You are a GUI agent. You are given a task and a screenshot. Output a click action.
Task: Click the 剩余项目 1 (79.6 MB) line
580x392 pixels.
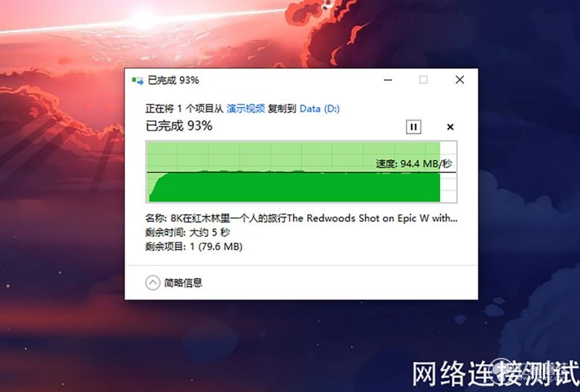tap(194, 246)
